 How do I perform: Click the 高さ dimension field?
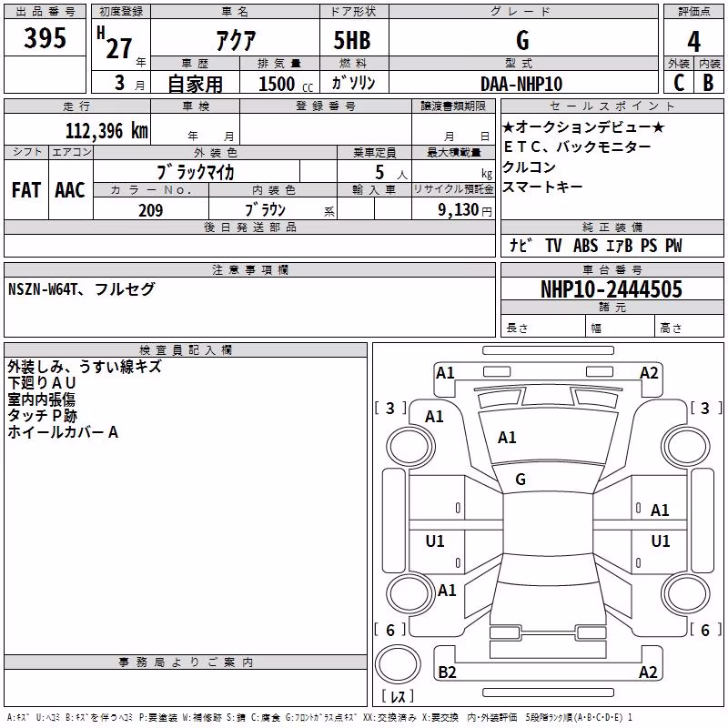[x=689, y=328]
